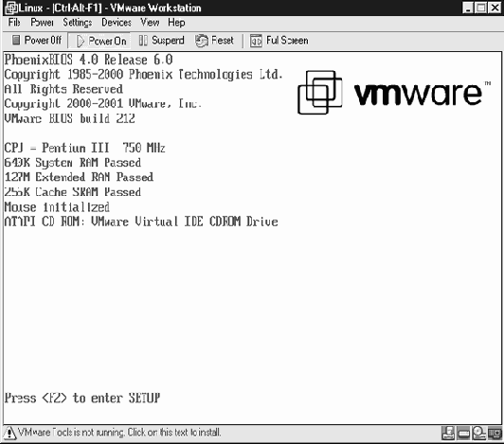This screenshot has width=504, height=444.
Task: Click the hard disk status icon
Action: (463, 433)
